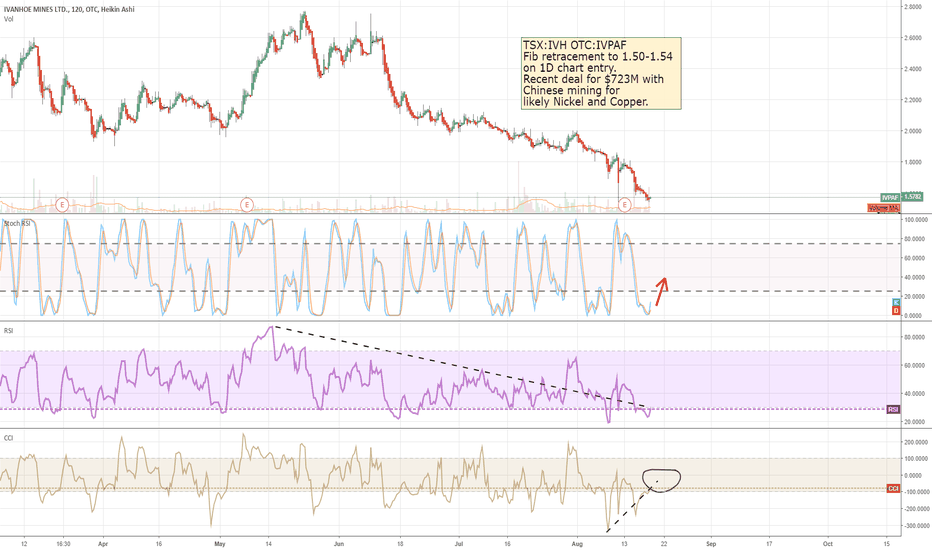The image size is (932, 550).
Task: Click the green IVPAF symbol tag
Action: click(890, 197)
